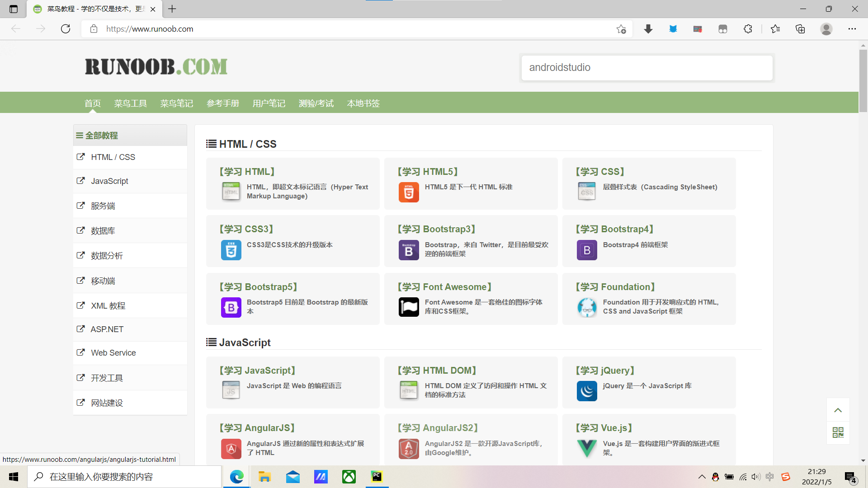Open Windows Start menu
The width and height of the screenshot is (868, 488).
tap(14, 477)
